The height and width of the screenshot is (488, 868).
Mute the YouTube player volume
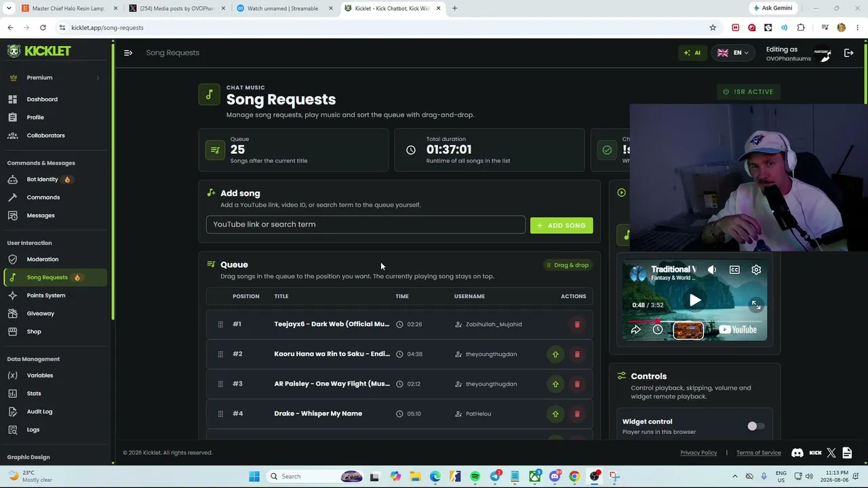pyautogui.click(x=712, y=270)
